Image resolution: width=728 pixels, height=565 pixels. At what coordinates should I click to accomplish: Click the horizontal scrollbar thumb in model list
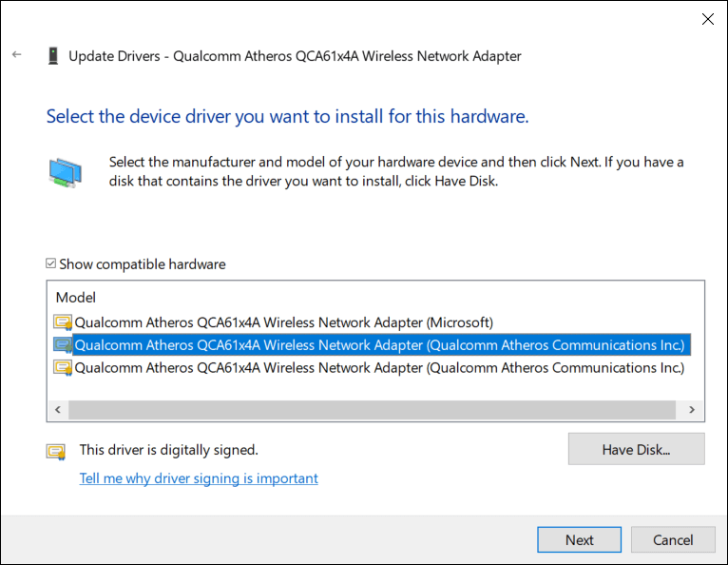click(371, 409)
